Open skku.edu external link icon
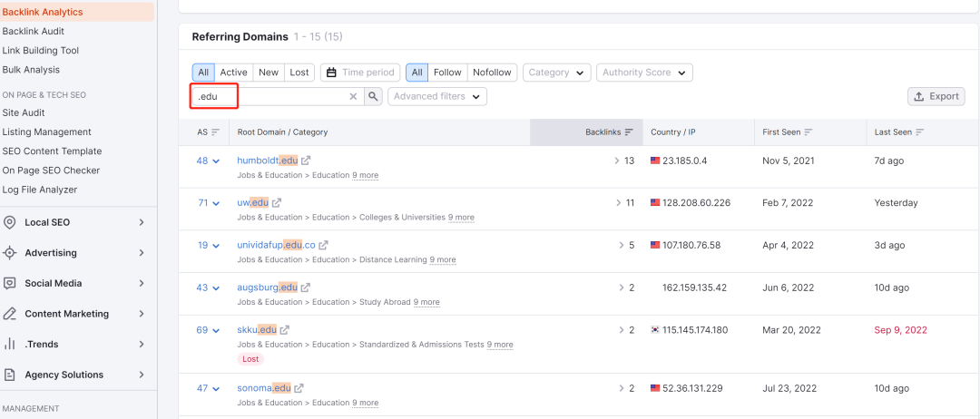This screenshot has width=980, height=419. click(284, 330)
